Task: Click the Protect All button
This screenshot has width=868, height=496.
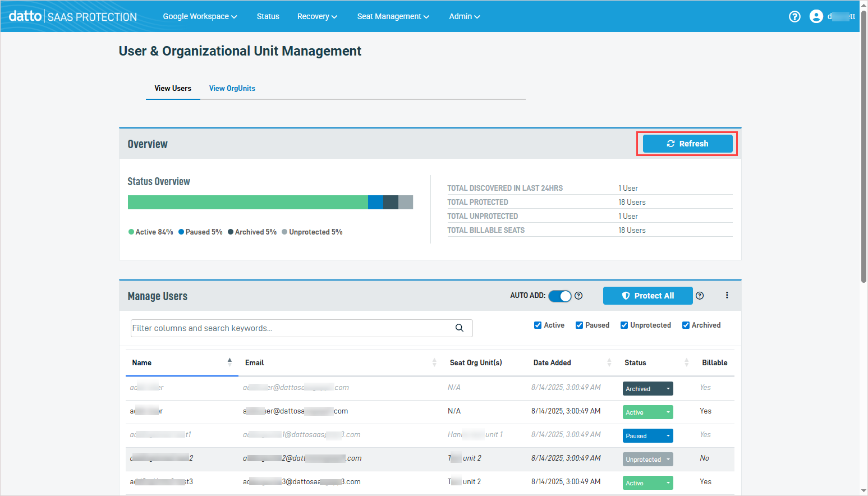Action: [x=647, y=296]
